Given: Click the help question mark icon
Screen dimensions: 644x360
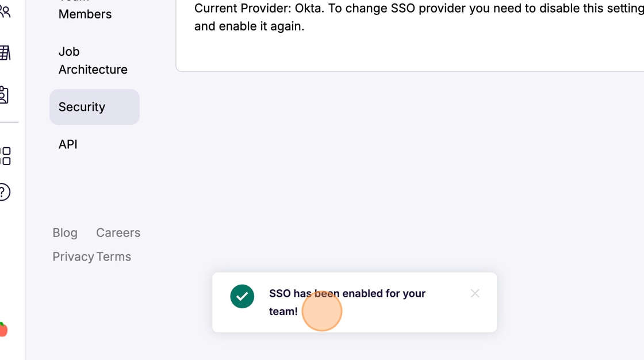Looking at the screenshot, I should click(5, 192).
